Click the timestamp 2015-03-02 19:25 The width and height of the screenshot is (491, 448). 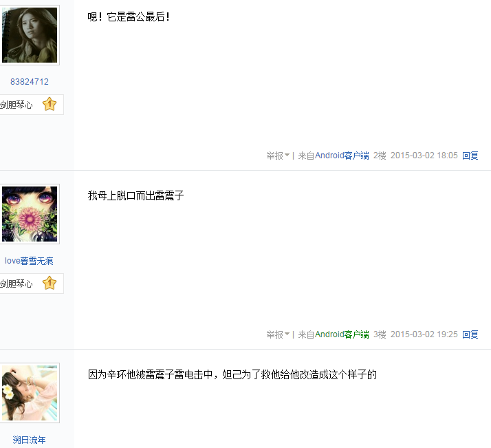tap(424, 334)
